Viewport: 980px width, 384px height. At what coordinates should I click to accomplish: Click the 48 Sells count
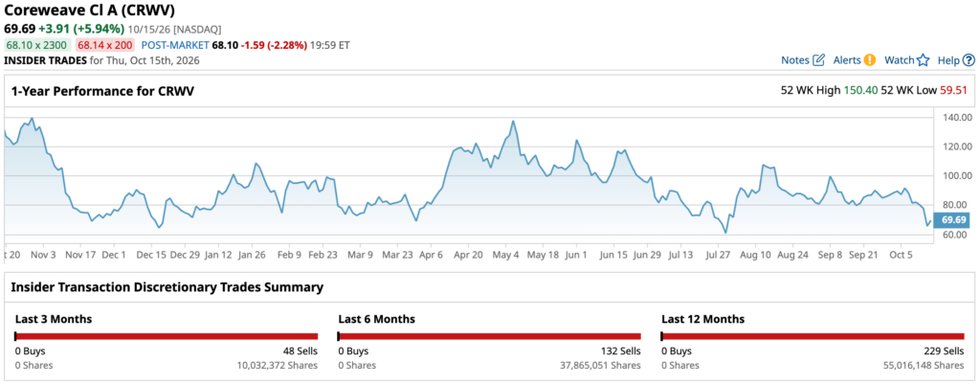pos(300,350)
